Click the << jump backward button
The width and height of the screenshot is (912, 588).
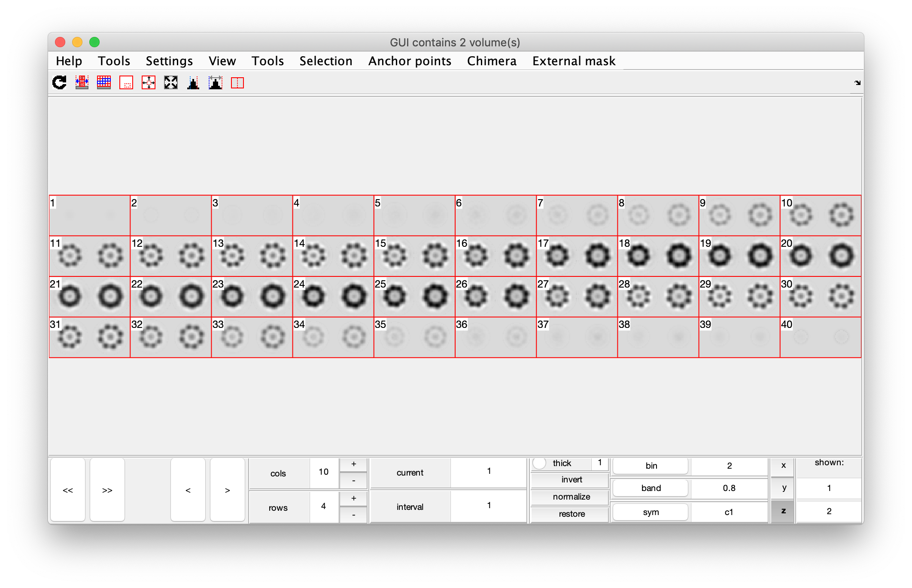coord(68,490)
